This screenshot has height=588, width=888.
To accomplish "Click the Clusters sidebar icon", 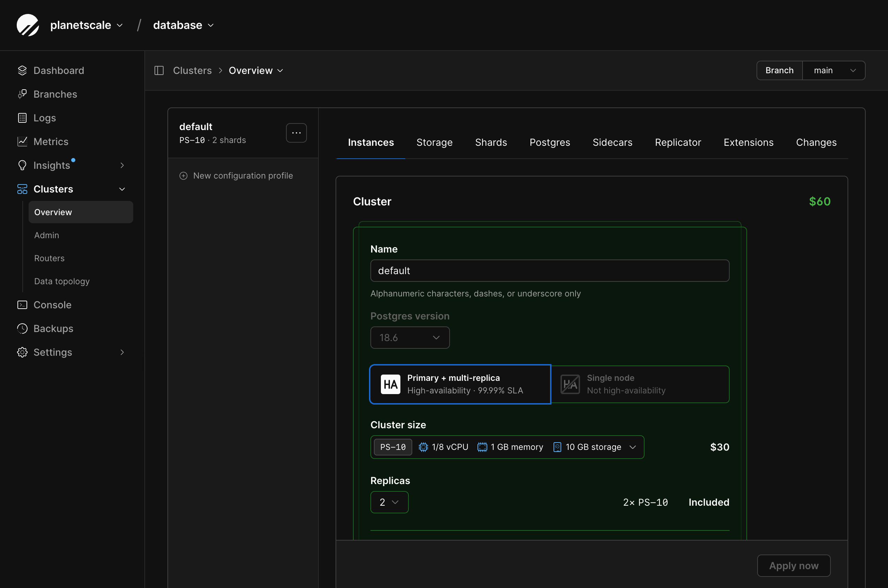I will tap(22, 189).
